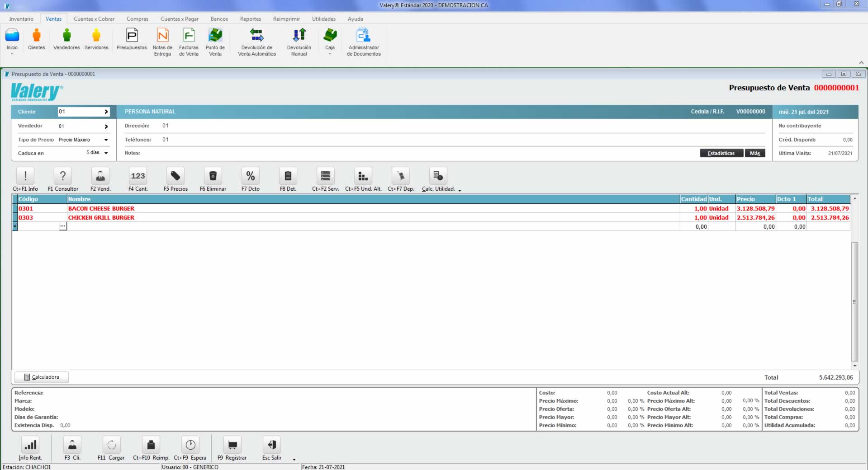Expand the Inicio dropdown arrow
This screenshot has width=868, height=470.
(x=12, y=54)
